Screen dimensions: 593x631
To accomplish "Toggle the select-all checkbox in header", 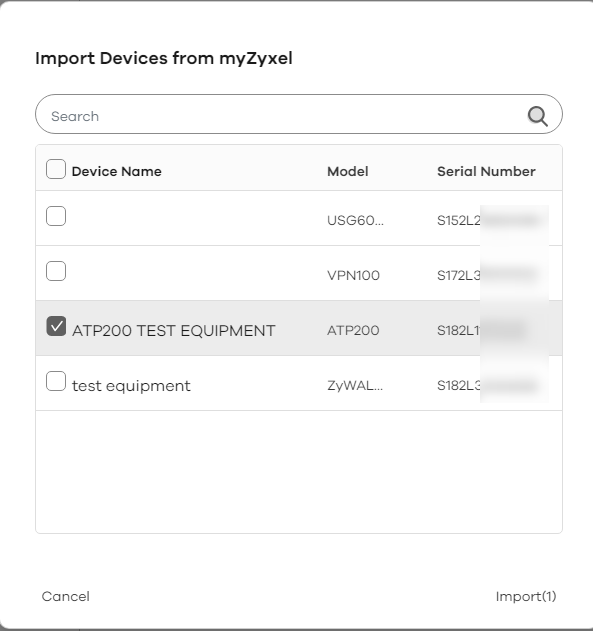I will (x=56, y=169).
